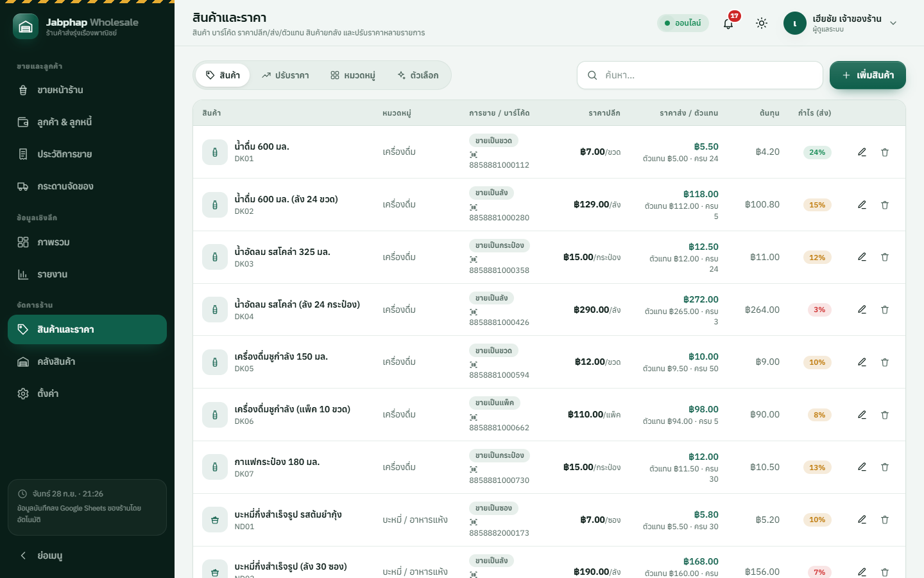The height and width of the screenshot is (578, 924).
Task: Delete product DK05 trash icon
Action: (885, 362)
